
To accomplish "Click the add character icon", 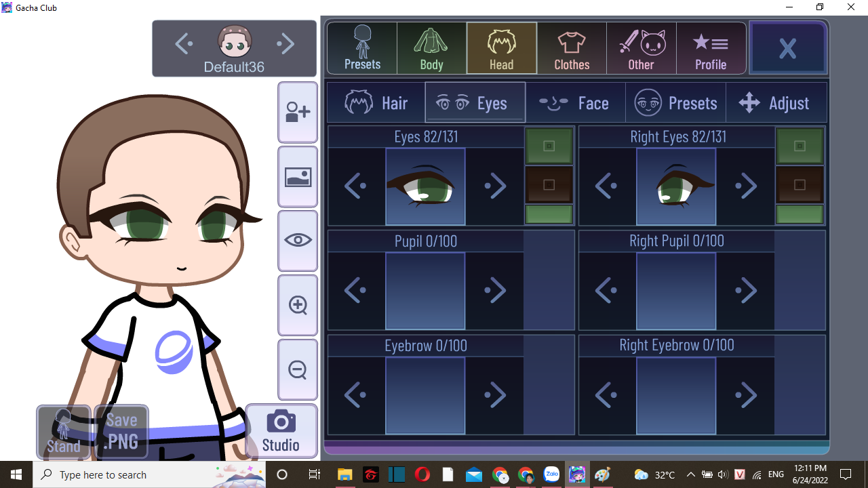I will (x=298, y=113).
